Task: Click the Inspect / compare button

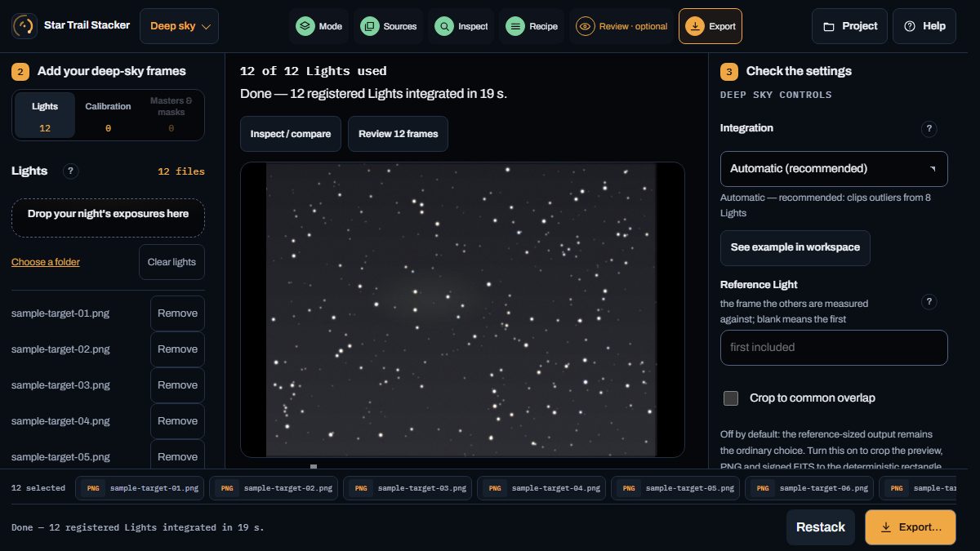Action: pos(291,134)
